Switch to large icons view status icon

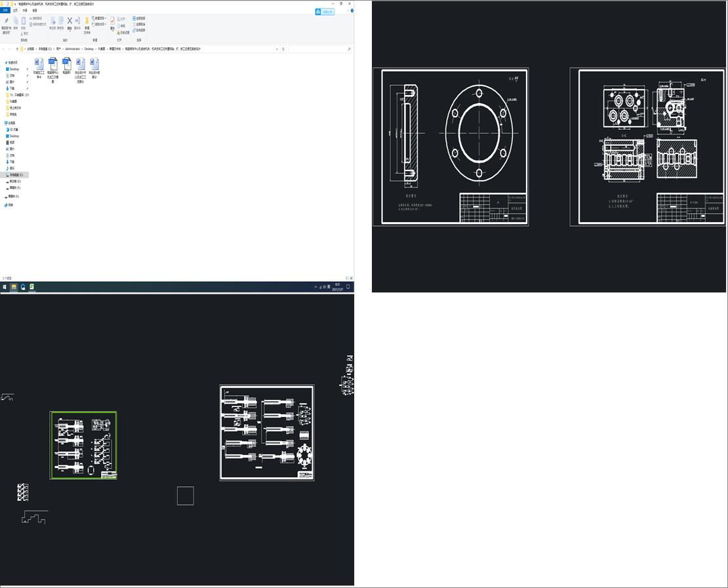[x=351, y=278]
